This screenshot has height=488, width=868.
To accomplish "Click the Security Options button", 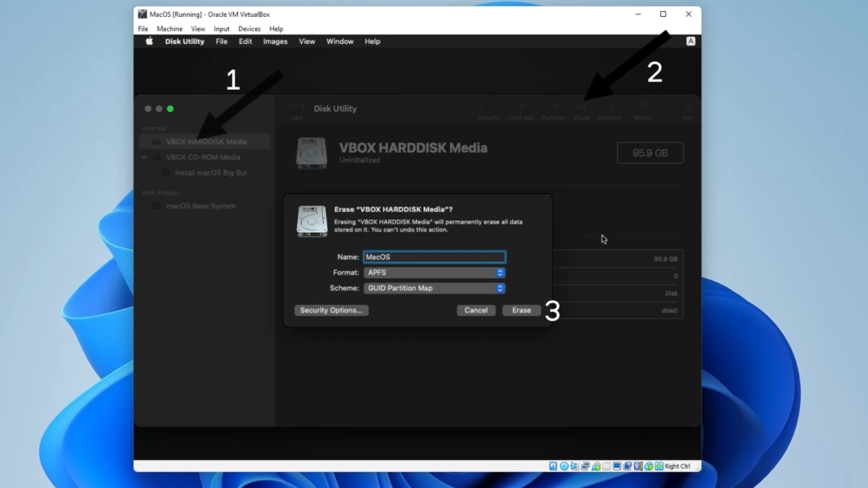I will [331, 310].
